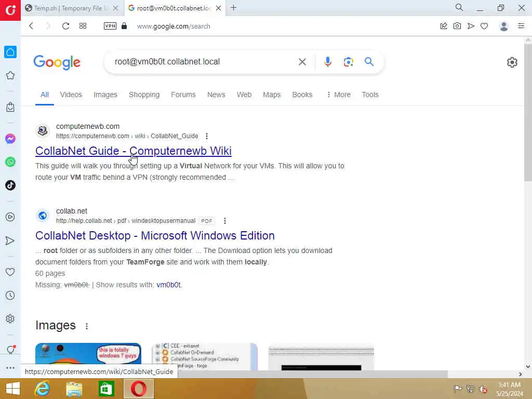Select the Web results tab
This screenshot has height=399, width=532.
pos(244,95)
